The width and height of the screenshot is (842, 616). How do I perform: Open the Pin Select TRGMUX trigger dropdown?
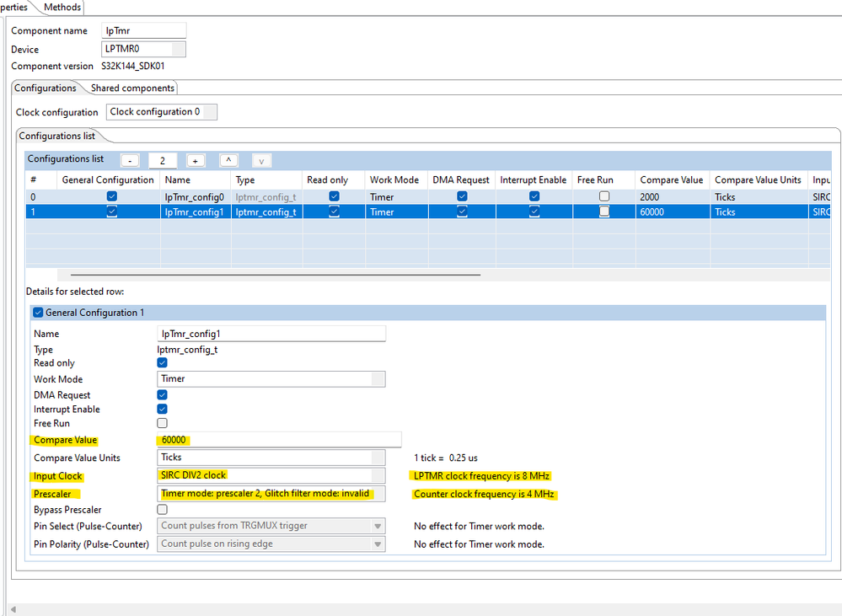click(271, 526)
